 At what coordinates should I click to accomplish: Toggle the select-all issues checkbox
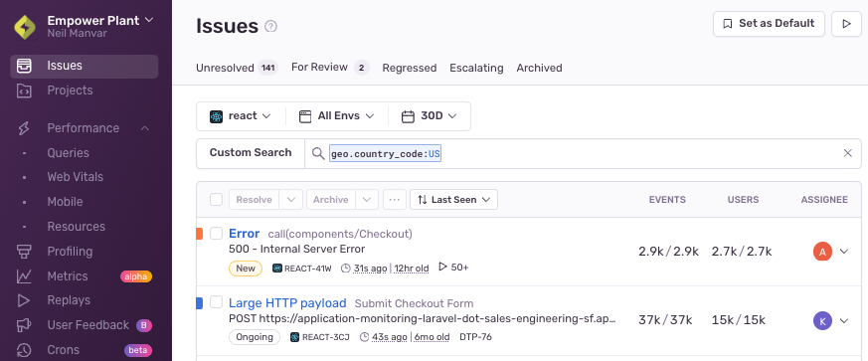pos(217,199)
